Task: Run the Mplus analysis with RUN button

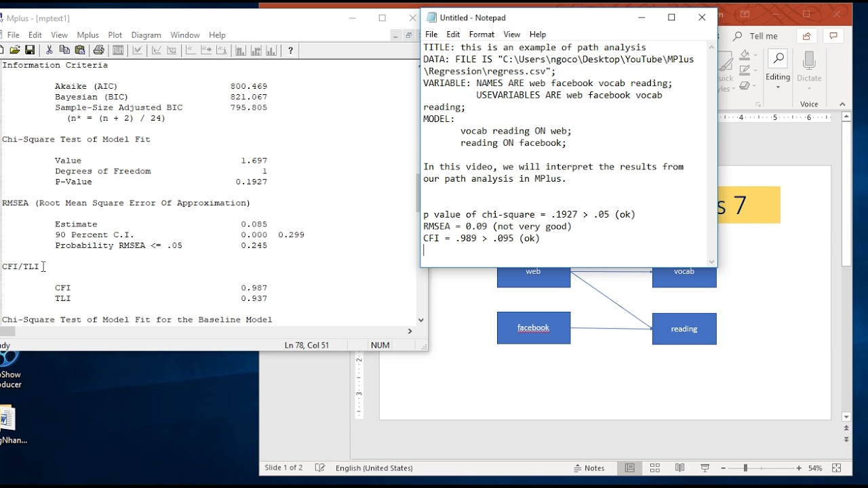Action: click(118, 50)
